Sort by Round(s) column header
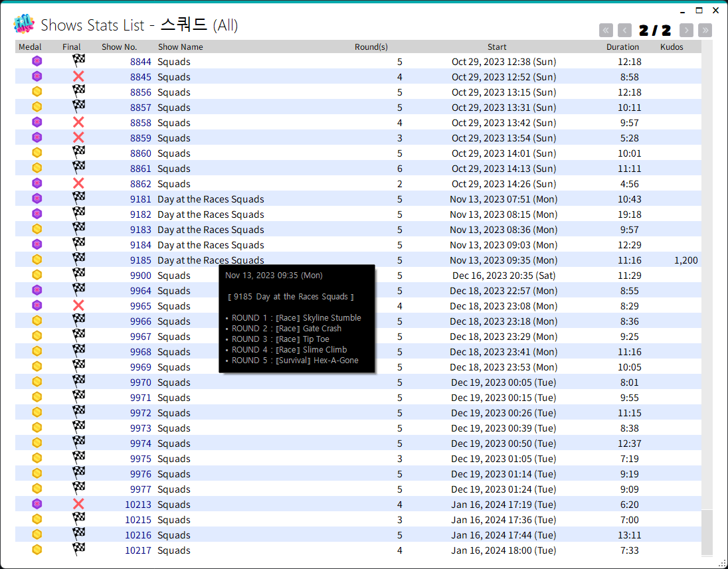The image size is (728, 569). click(371, 47)
